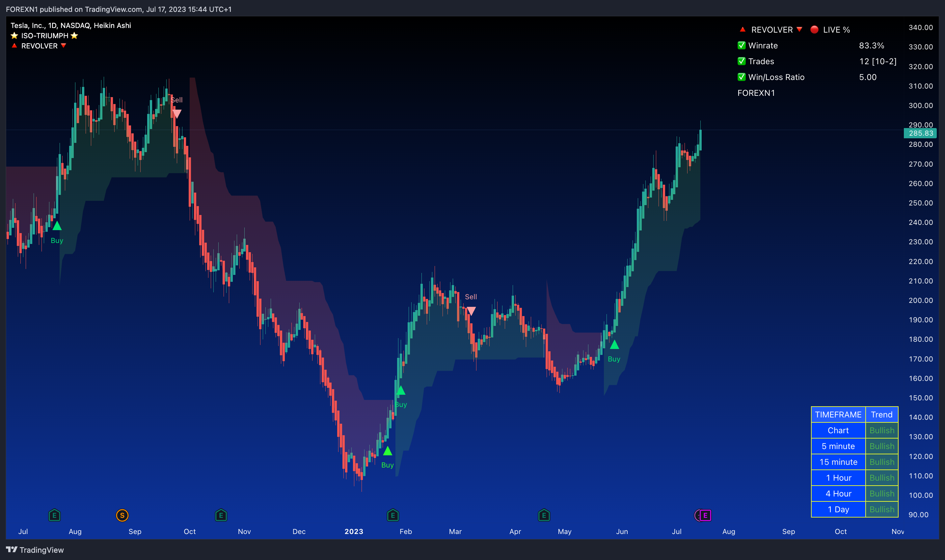
Task: Click the January 2023 lower Buy triangle
Action: [388, 451]
